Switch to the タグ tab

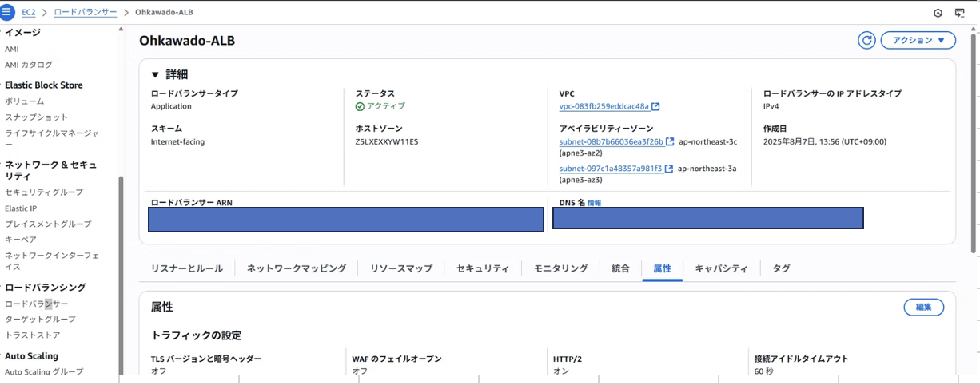(x=781, y=268)
